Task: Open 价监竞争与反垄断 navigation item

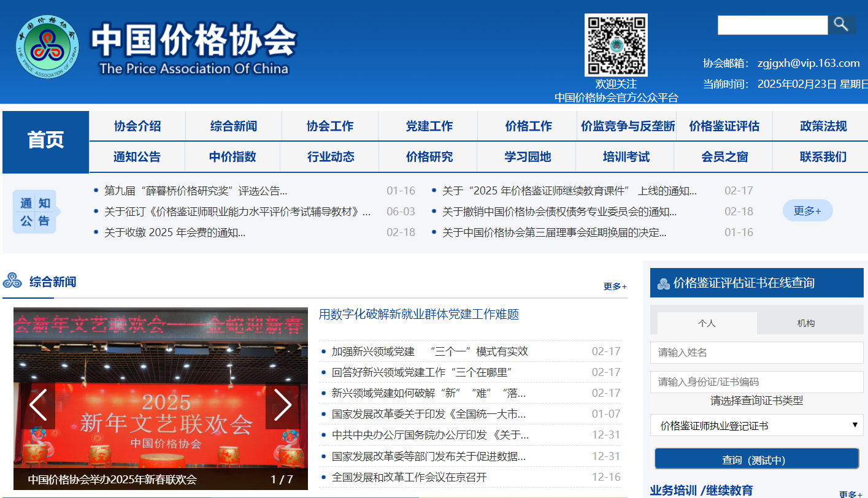Action: click(x=628, y=126)
